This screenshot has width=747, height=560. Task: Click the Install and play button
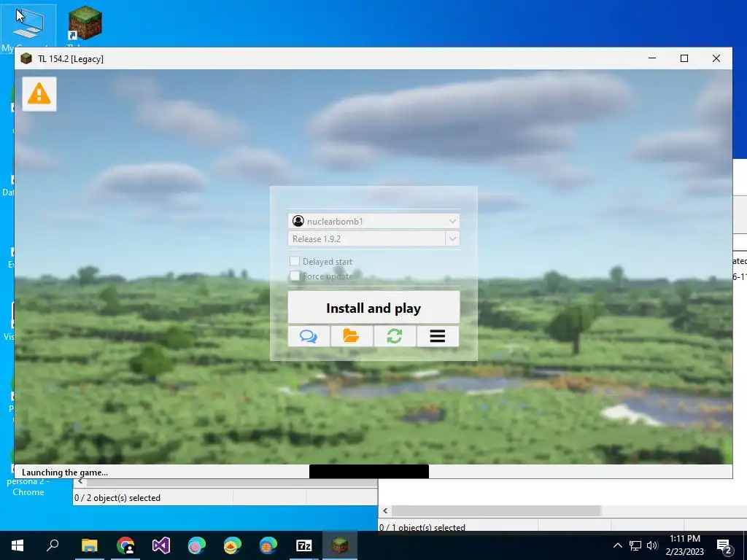(373, 308)
